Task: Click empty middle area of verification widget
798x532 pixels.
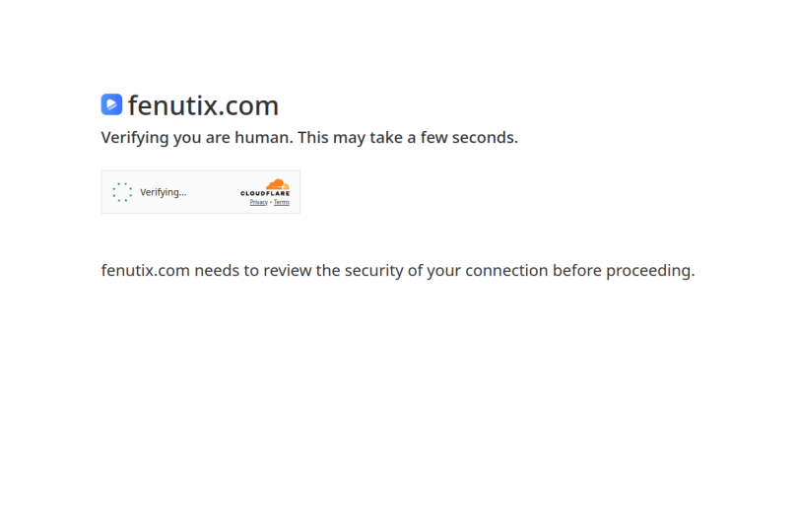Action: click(213, 192)
